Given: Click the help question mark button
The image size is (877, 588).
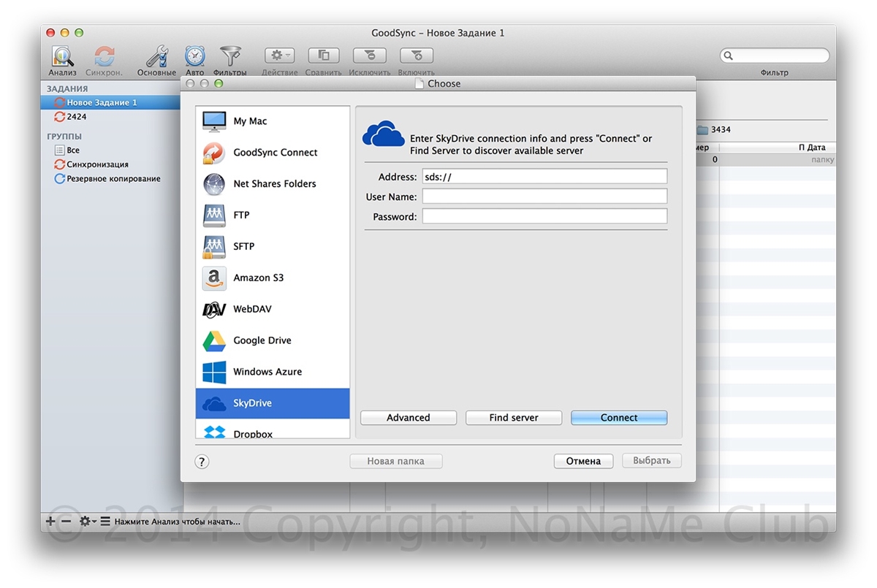Looking at the screenshot, I should click(202, 462).
